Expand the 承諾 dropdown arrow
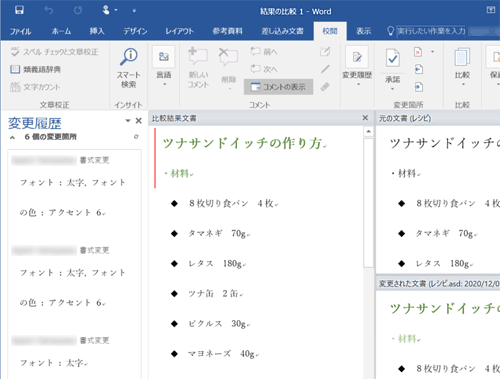The image size is (500, 379). (x=392, y=89)
